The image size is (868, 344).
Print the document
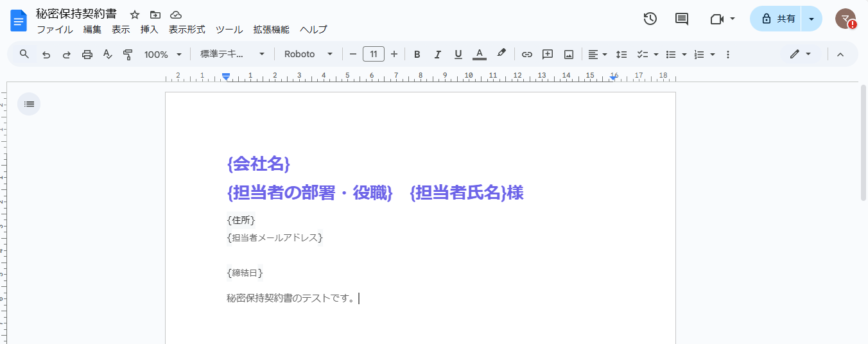click(87, 55)
